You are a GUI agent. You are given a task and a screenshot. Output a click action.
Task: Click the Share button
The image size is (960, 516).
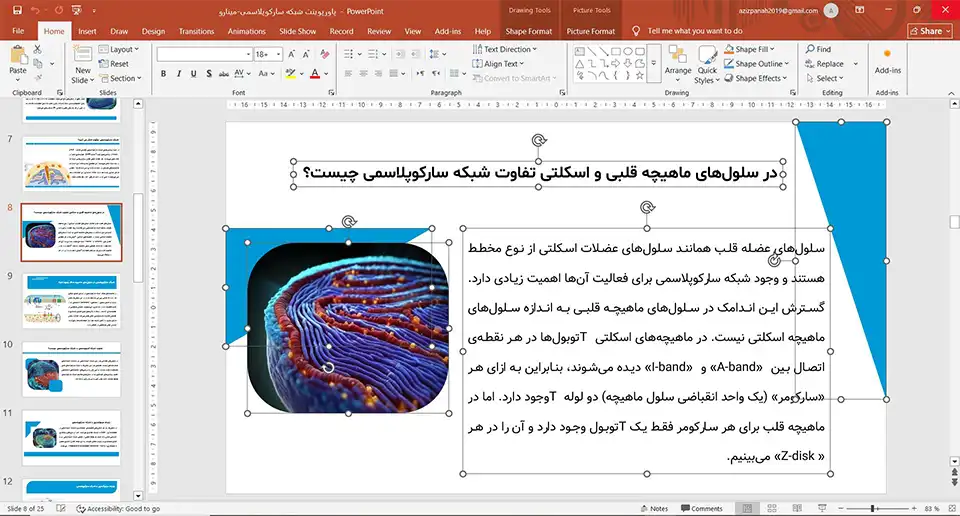pos(930,31)
